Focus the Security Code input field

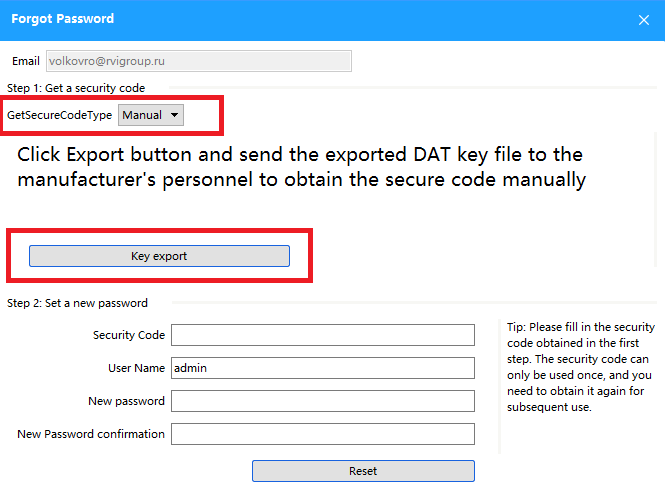pyautogui.click(x=322, y=335)
